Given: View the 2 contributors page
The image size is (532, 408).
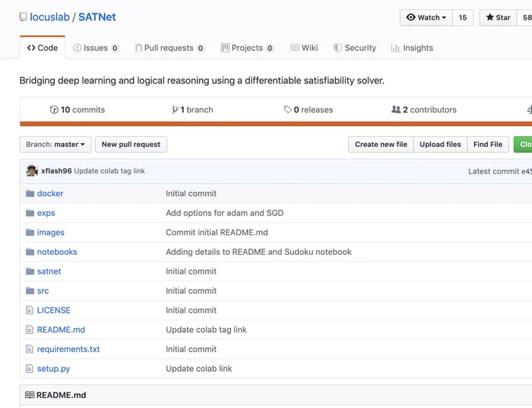Looking at the screenshot, I should pos(424,109).
